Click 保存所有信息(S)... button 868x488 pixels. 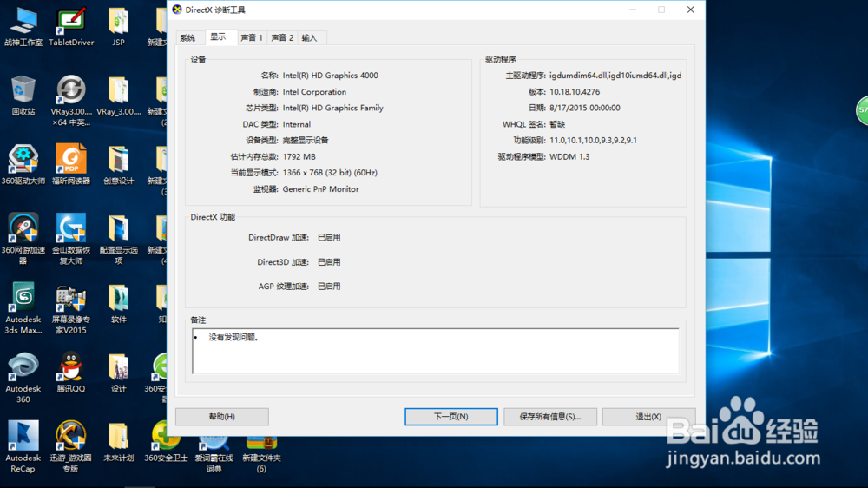[x=550, y=417]
